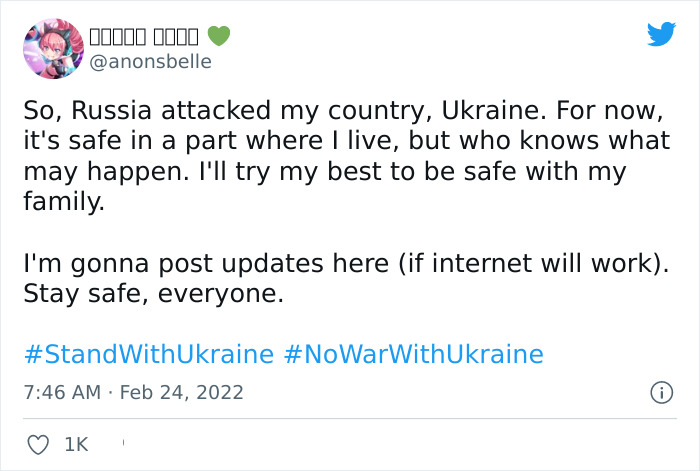Open the #StandWithUkraine hashtag
This screenshot has width=700, height=471.
pos(148,354)
